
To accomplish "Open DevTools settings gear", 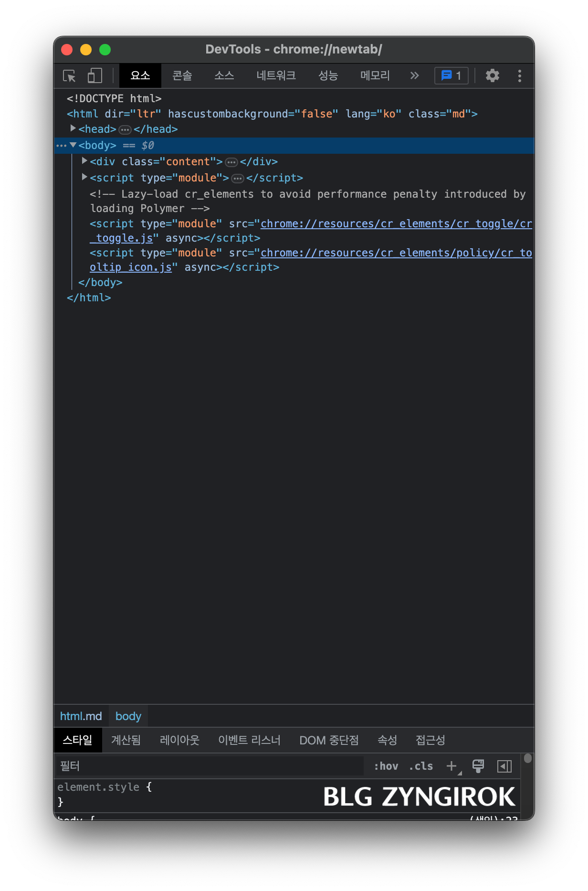I will coord(493,75).
